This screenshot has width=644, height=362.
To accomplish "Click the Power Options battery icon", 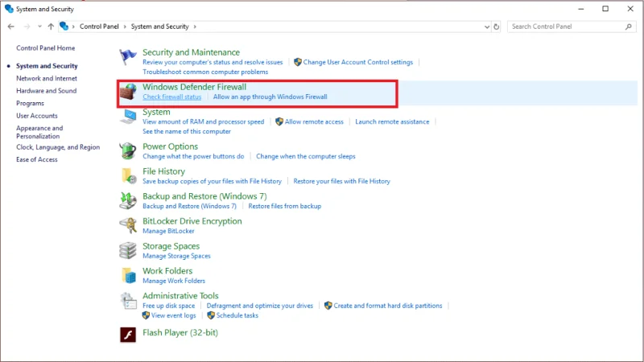I will click(128, 150).
